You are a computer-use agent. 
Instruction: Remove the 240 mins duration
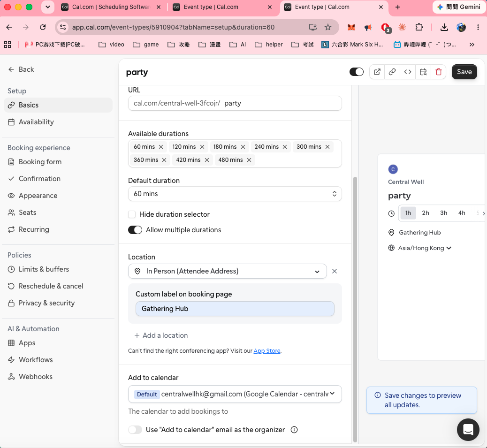(285, 147)
